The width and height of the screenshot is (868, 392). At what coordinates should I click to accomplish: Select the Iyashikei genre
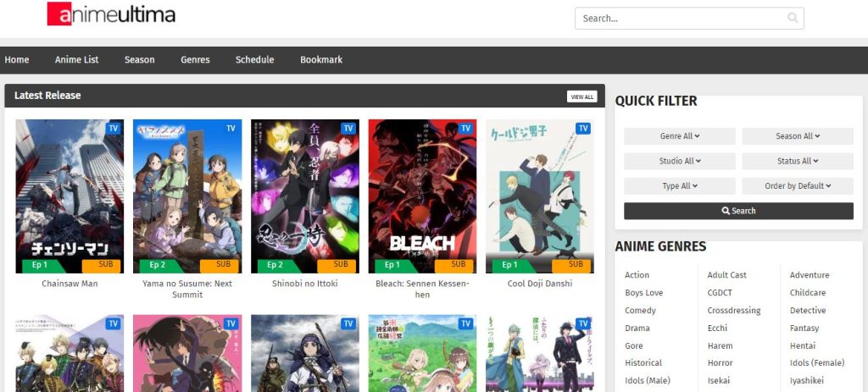click(807, 381)
